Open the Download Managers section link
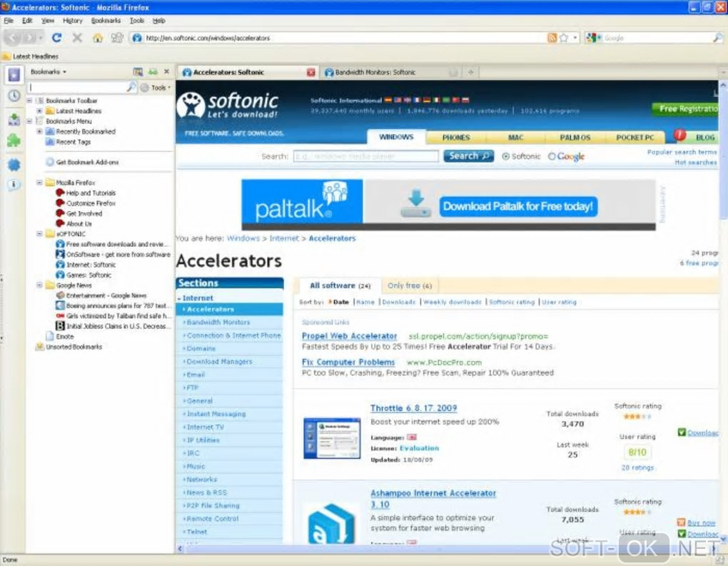728x566 pixels. click(x=220, y=361)
